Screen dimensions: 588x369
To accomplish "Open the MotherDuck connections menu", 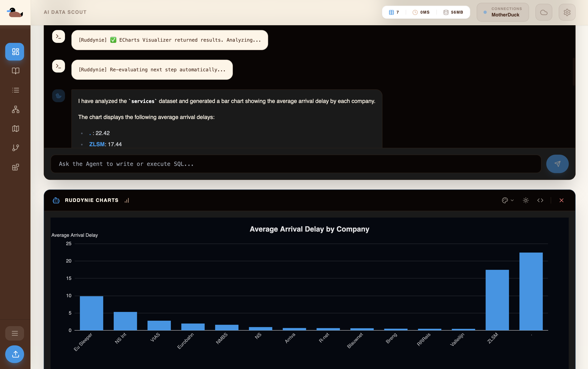I will tap(503, 12).
